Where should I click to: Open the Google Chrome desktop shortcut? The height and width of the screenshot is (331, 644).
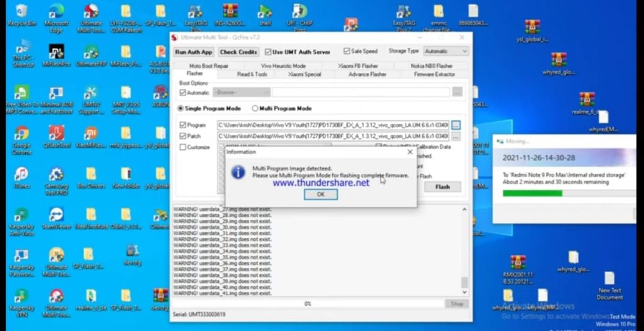click(x=21, y=133)
